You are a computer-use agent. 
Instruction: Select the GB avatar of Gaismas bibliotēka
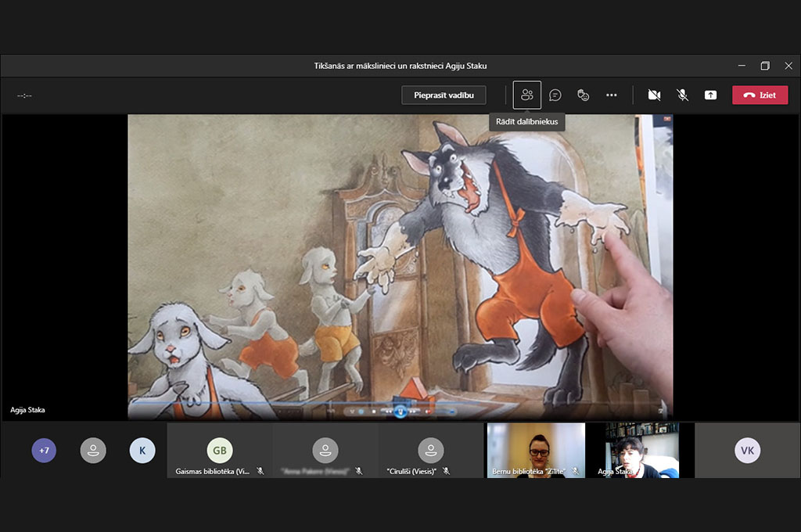[x=220, y=450]
